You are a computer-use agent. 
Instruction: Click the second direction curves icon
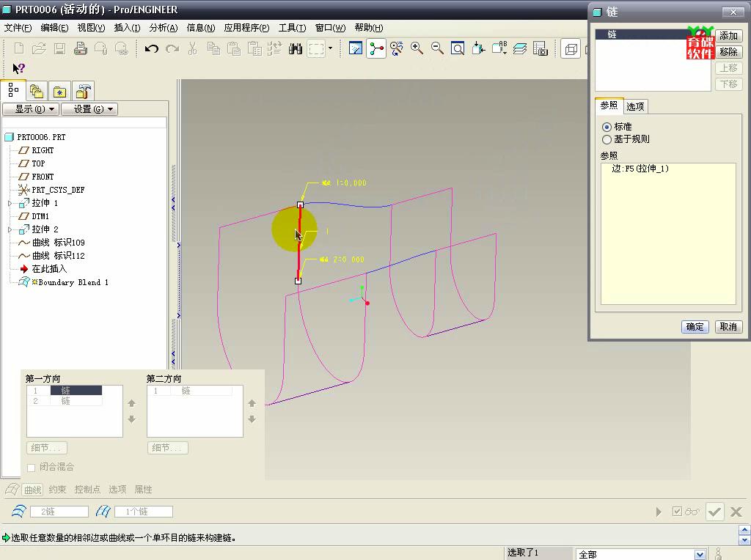[x=103, y=512]
